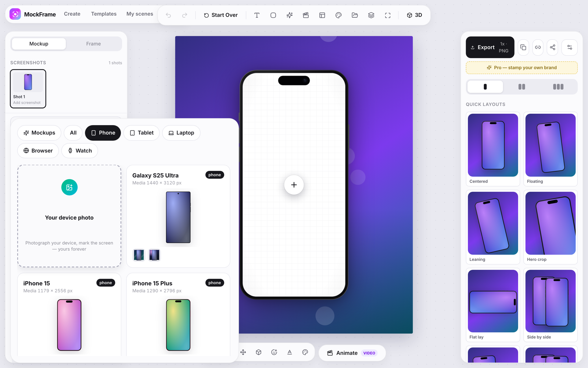Screen dimensions: 588x368
Task: Click the copy icon next to Export
Action: (x=523, y=47)
